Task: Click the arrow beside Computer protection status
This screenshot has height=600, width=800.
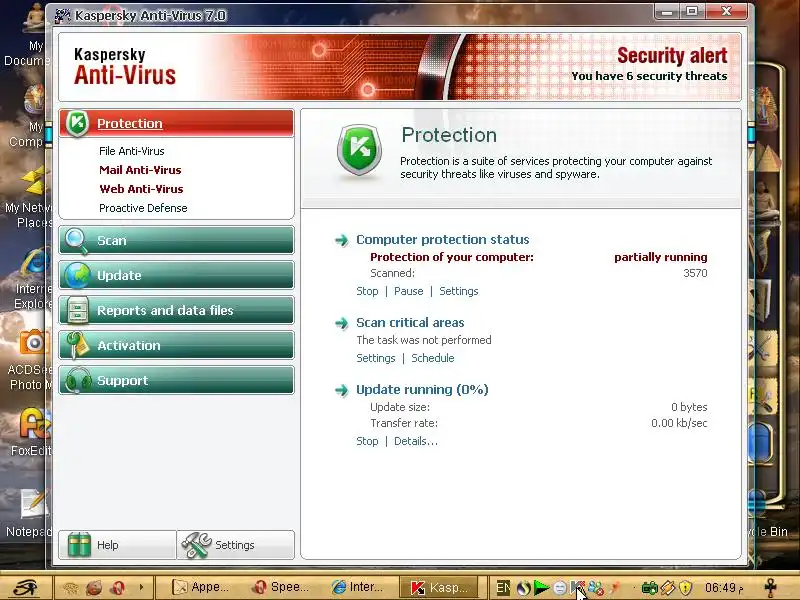Action: 341,240
